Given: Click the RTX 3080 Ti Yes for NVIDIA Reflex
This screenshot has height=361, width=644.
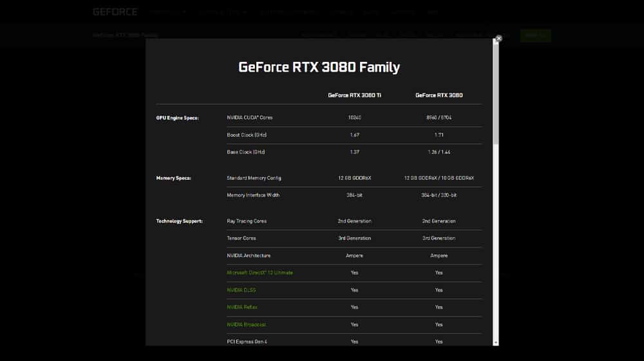Looking at the screenshot, I should click(354, 307).
